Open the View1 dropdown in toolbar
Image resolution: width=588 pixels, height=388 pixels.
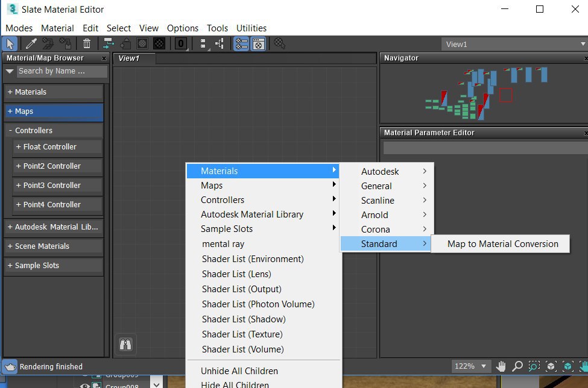pos(514,44)
